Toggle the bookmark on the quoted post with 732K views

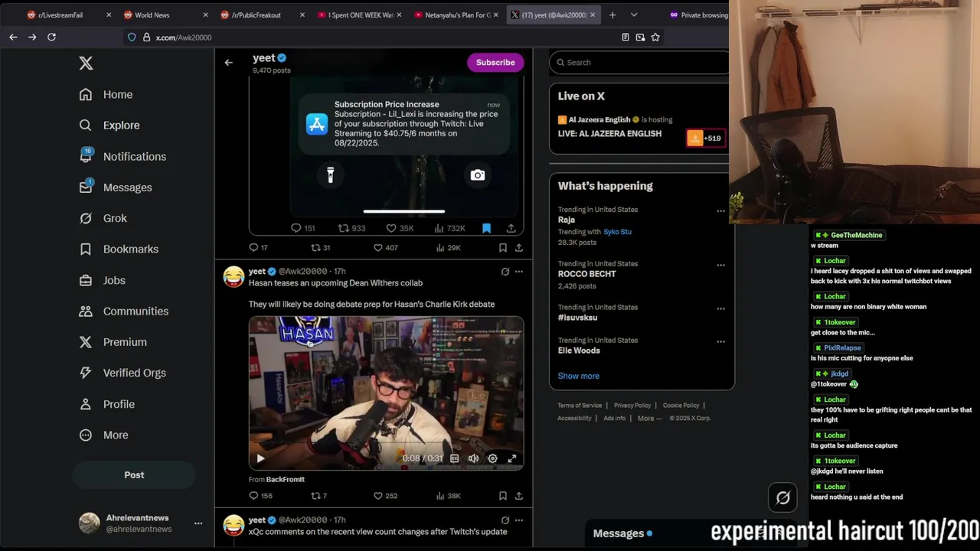point(486,228)
